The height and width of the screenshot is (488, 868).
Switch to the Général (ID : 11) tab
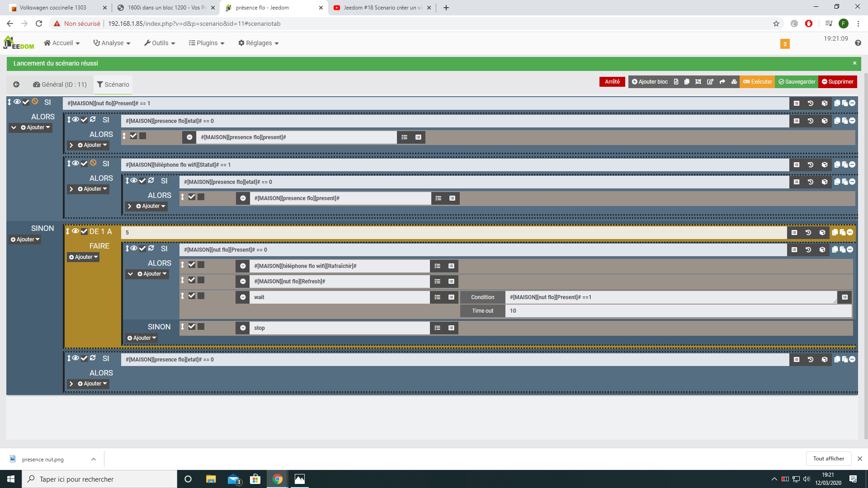point(60,84)
